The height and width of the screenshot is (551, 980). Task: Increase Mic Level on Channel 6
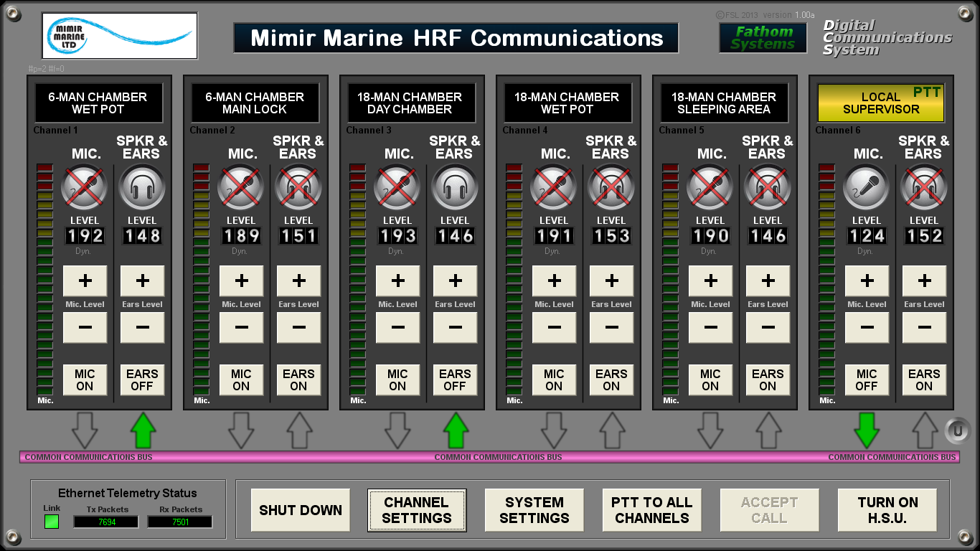click(x=867, y=281)
